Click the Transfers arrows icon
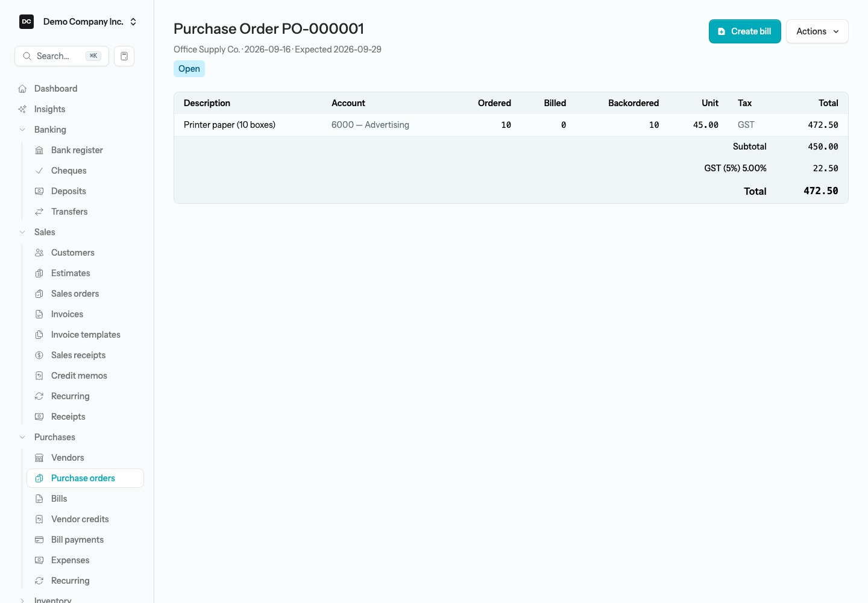The width and height of the screenshot is (868, 603). click(x=39, y=212)
